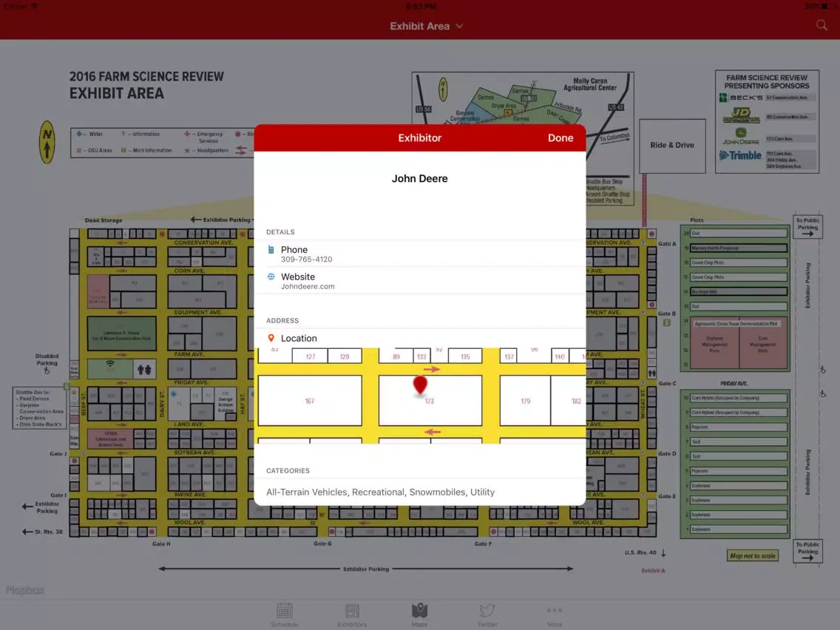
Task: Tap Done to close the Exhibitor popup
Action: pyautogui.click(x=560, y=138)
